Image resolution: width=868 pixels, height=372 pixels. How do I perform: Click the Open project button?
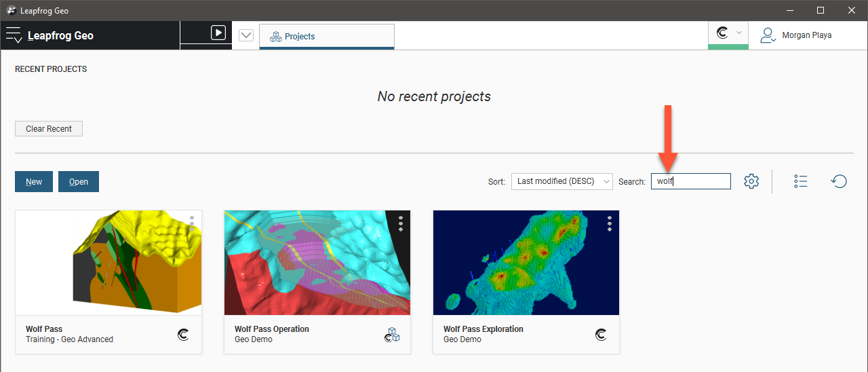[79, 181]
